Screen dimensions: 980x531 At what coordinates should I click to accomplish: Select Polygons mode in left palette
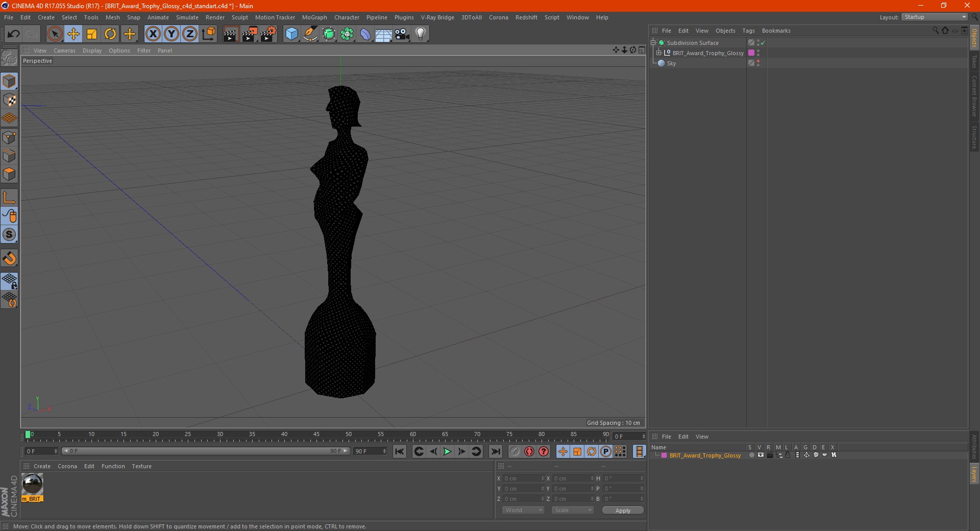[x=10, y=174]
